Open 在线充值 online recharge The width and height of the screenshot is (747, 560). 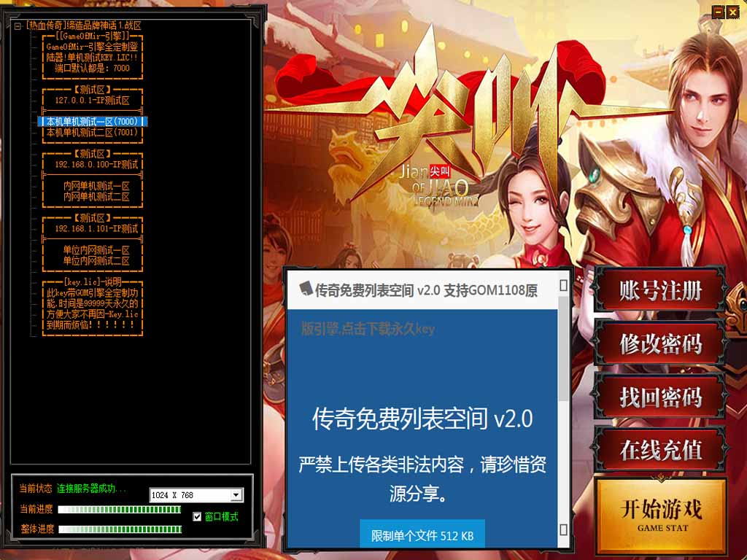(x=660, y=449)
